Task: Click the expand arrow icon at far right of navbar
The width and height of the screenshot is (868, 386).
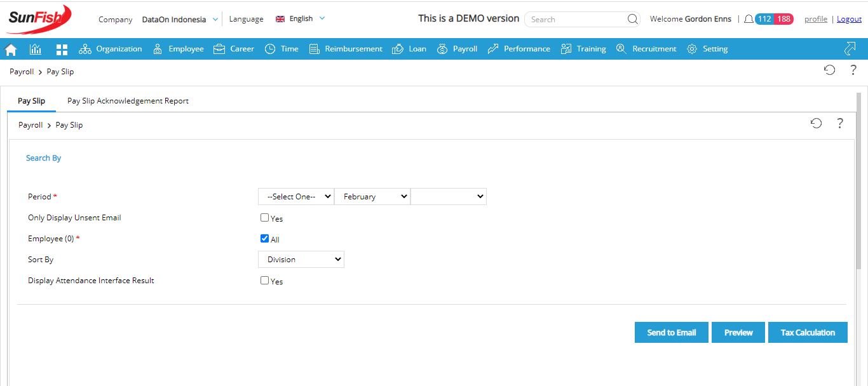Action: (850, 48)
